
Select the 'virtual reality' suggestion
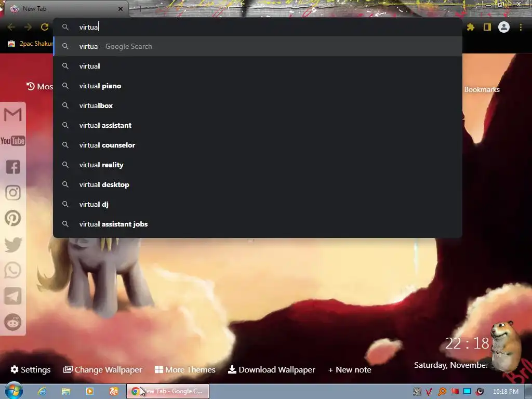click(258, 165)
